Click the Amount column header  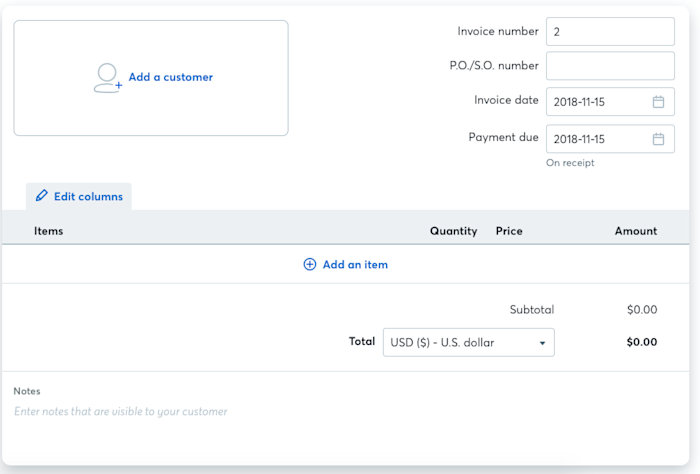pos(636,231)
